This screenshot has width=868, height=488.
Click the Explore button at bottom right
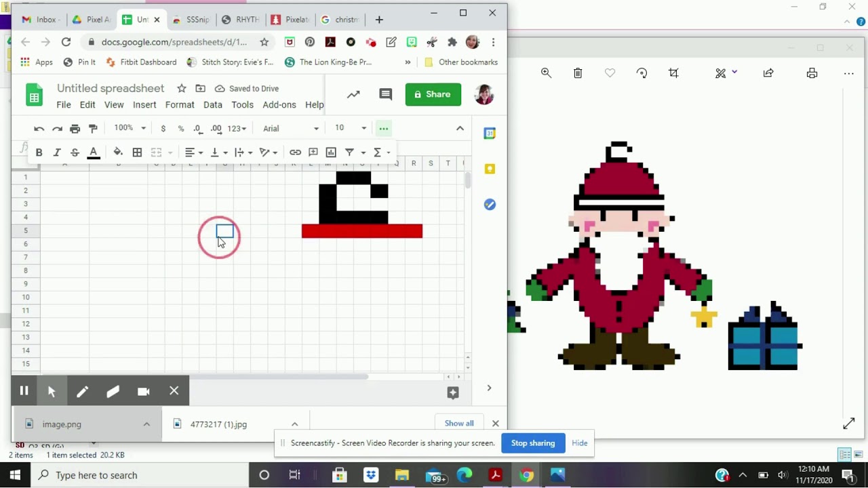(x=453, y=392)
